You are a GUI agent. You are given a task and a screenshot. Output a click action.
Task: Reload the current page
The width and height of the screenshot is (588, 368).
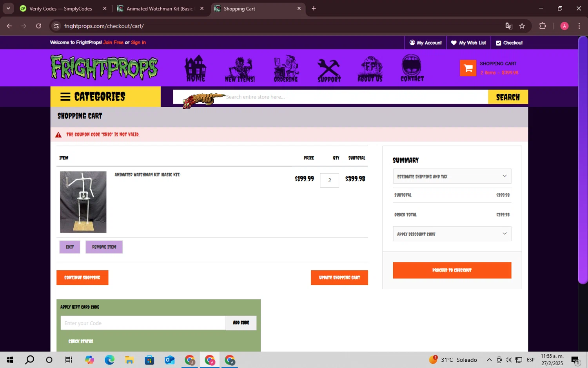click(x=38, y=26)
